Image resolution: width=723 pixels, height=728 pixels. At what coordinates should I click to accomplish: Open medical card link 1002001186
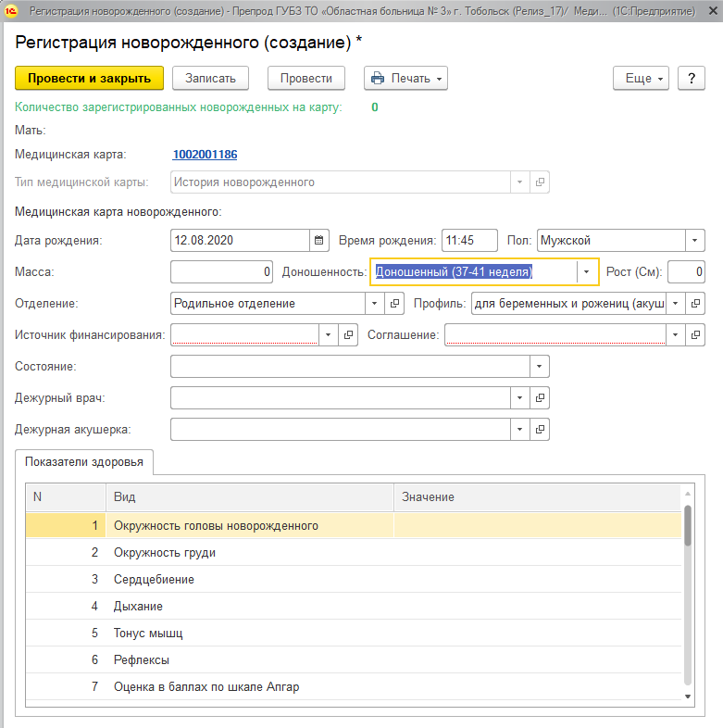[x=205, y=155]
